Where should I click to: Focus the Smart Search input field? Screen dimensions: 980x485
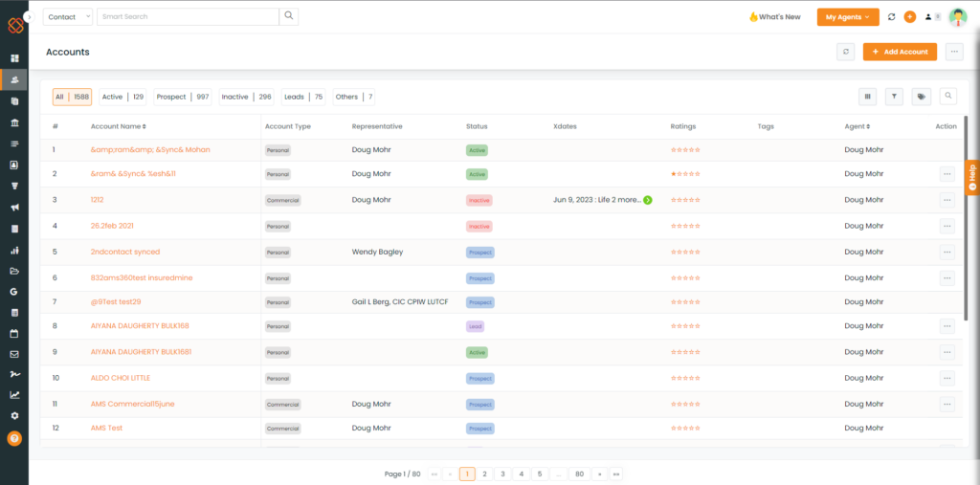pos(188,17)
